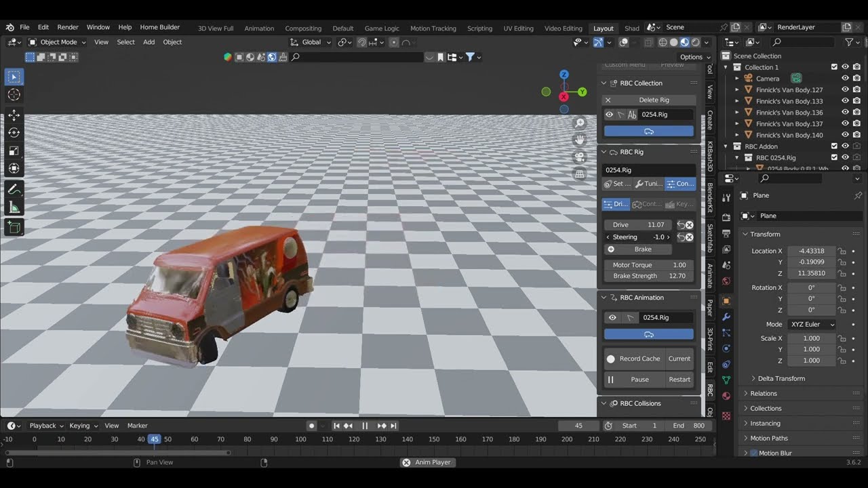The height and width of the screenshot is (488, 868).
Task: Select the Move tool
Action: pyautogui.click(x=14, y=115)
